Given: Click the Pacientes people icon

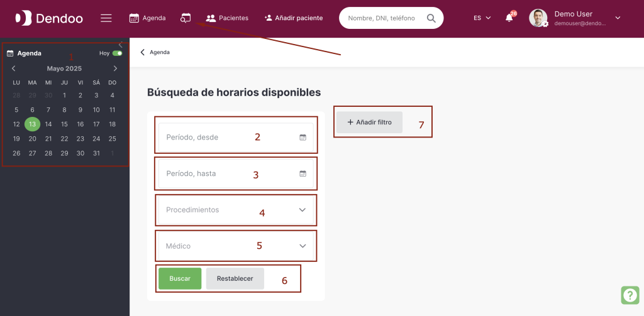Looking at the screenshot, I should (x=211, y=18).
